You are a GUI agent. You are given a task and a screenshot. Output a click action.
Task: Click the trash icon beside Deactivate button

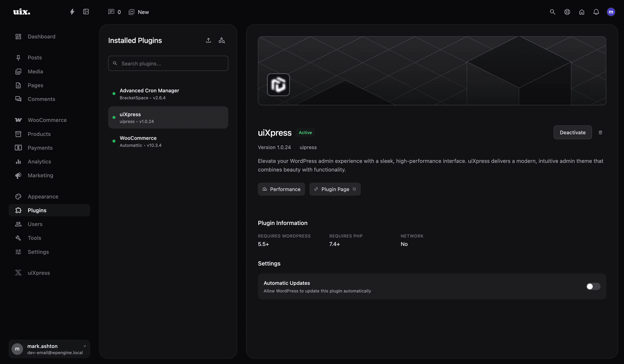(600, 132)
